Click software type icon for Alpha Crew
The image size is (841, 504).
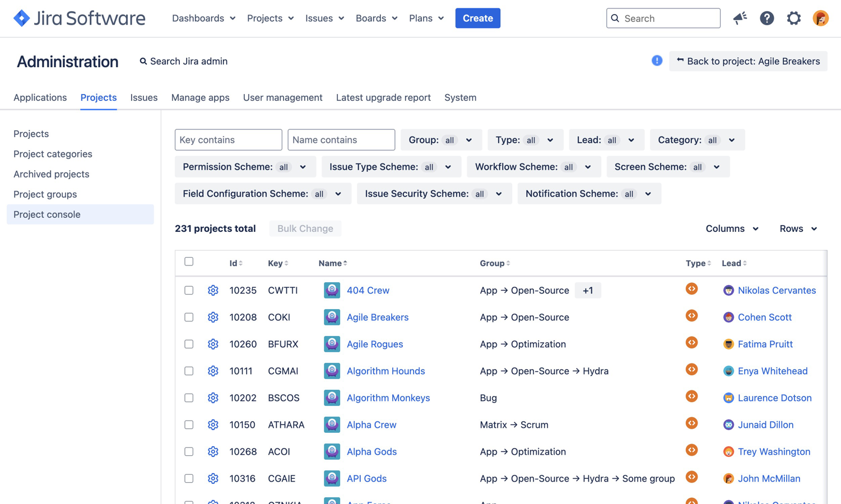[x=691, y=423]
